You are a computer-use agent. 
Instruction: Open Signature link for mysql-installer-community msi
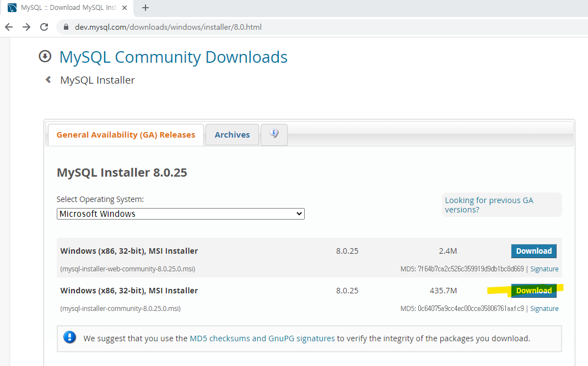[544, 309]
